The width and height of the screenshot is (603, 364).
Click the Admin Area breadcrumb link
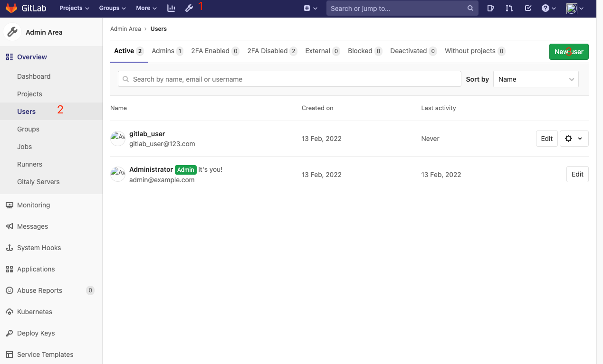pos(125,29)
